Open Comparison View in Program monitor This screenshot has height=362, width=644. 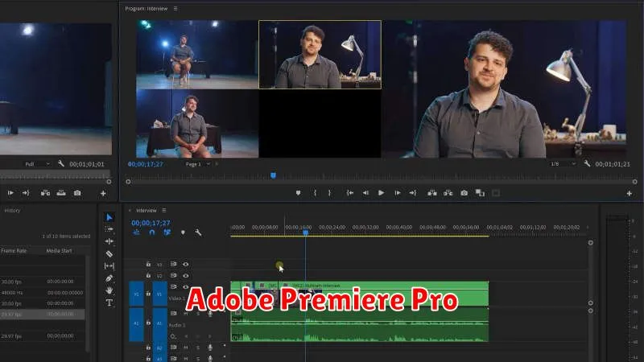click(x=480, y=193)
